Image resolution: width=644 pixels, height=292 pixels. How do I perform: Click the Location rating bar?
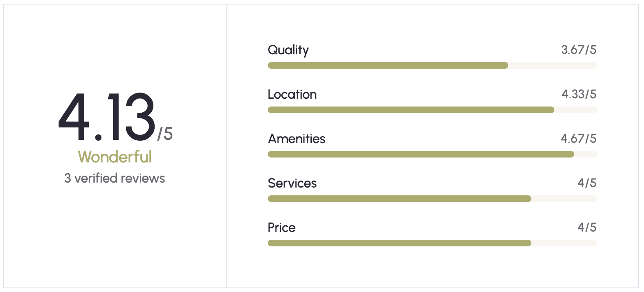coord(432,110)
